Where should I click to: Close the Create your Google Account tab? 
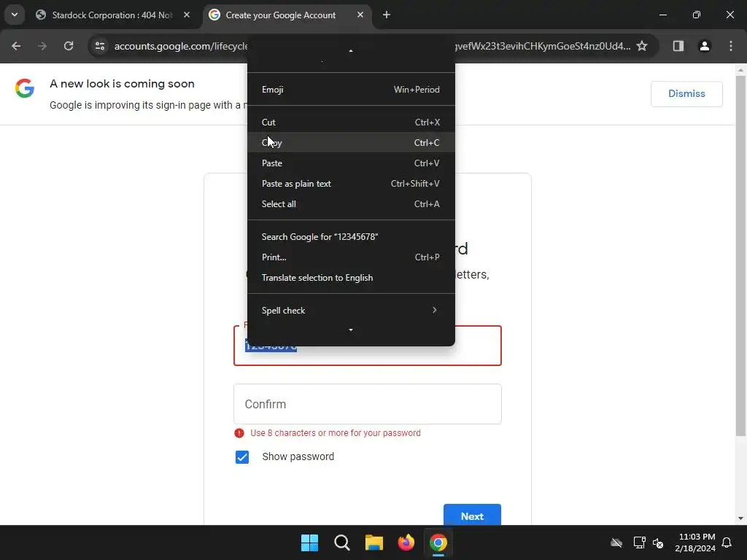tap(360, 15)
